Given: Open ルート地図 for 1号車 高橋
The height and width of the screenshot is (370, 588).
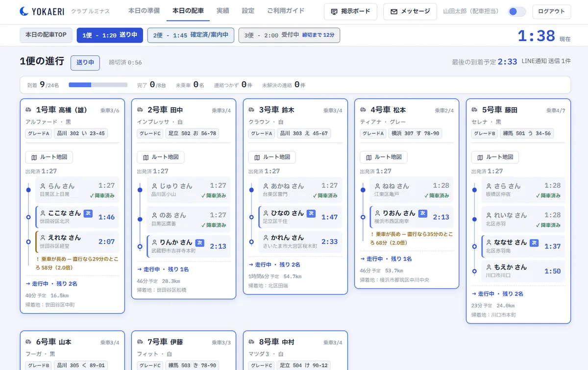Looking at the screenshot, I should [x=49, y=157].
